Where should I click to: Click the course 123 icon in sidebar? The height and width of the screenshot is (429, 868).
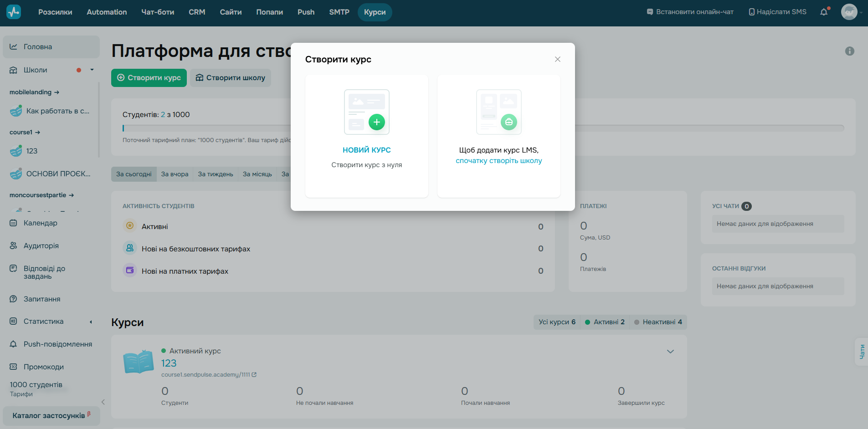pyautogui.click(x=16, y=151)
